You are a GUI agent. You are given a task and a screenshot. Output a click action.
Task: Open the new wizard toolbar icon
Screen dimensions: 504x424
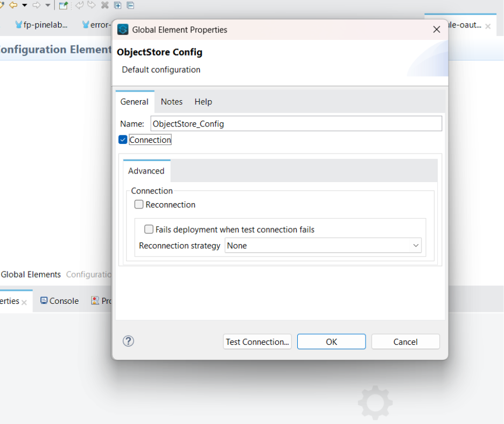[63, 5]
